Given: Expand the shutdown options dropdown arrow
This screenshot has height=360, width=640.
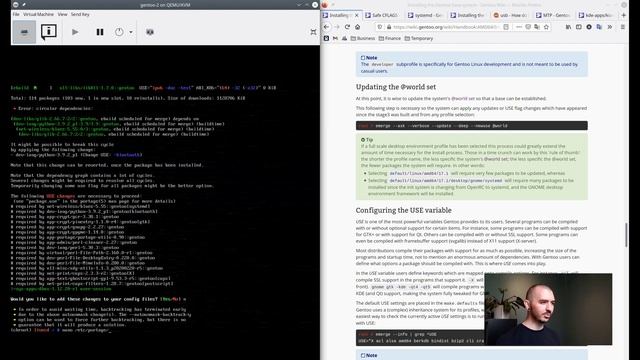Looking at the screenshot, I should [x=131, y=32].
